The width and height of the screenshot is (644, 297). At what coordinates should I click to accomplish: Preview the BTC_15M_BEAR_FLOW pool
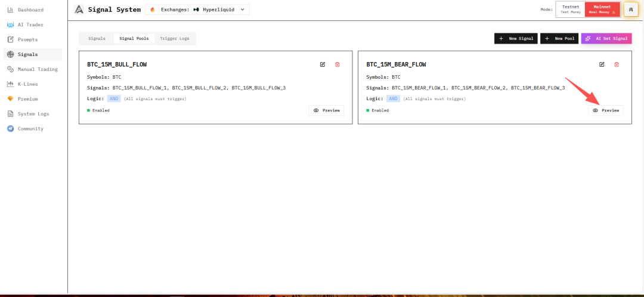click(606, 110)
